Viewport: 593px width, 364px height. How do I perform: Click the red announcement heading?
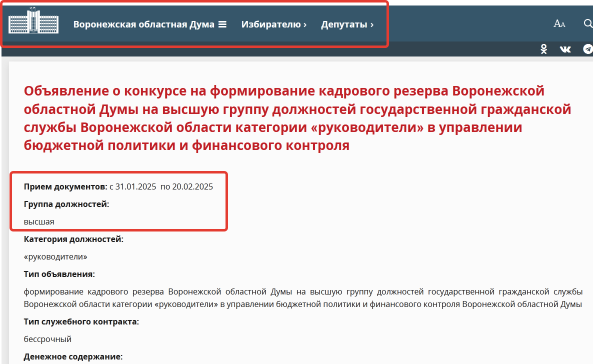[x=297, y=118]
